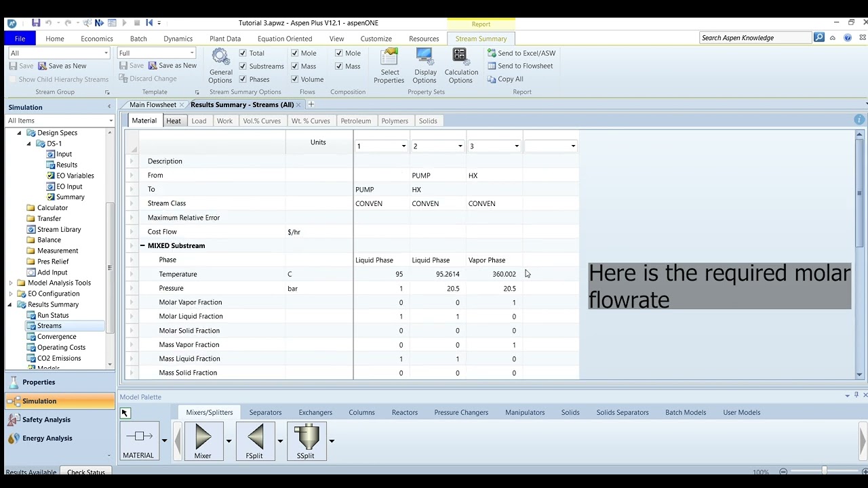Open the stream 2 column dropdown
868x488 pixels.
click(460, 146)
